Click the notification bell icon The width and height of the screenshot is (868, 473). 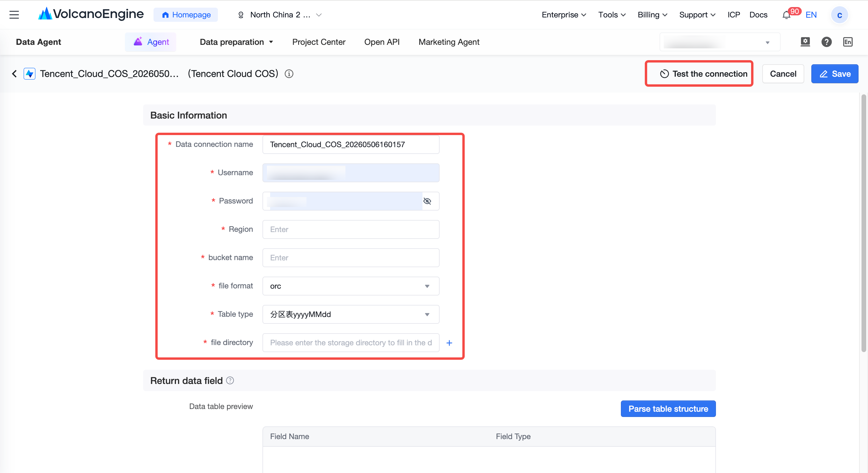[786, 15]
